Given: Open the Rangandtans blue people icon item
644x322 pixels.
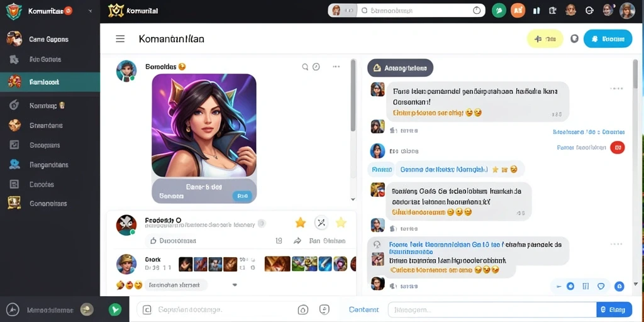Looking at the screenshot, I should point(50,165).
